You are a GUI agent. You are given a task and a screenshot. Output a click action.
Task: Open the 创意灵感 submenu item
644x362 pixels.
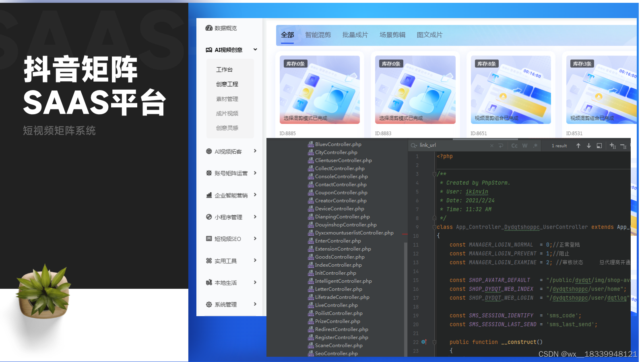click(x=227, y=128)
